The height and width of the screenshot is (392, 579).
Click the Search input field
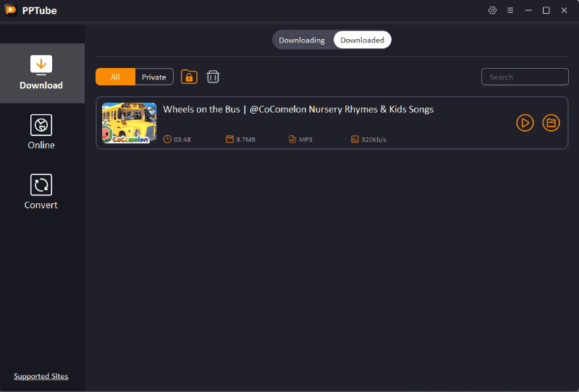(x=525, y=77)
